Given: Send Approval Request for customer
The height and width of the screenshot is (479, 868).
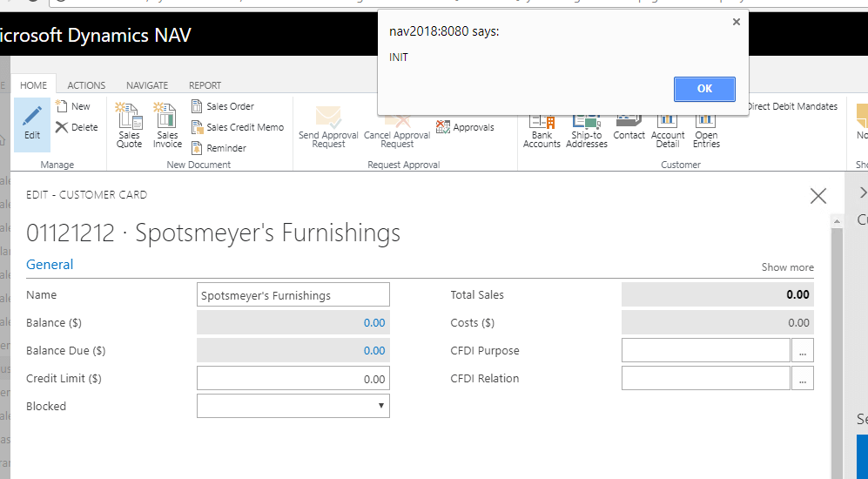Looking at the screenshot, I should (x=328, y=129).
